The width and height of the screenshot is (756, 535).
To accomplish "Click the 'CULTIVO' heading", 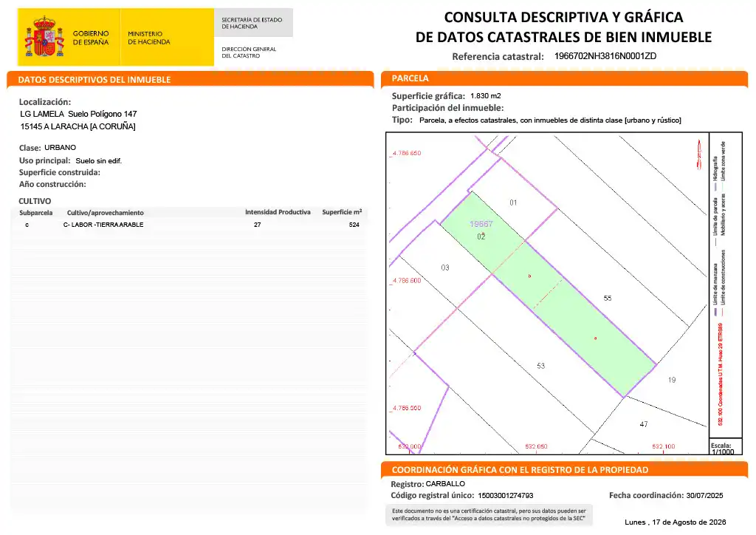I will (35, 201).
